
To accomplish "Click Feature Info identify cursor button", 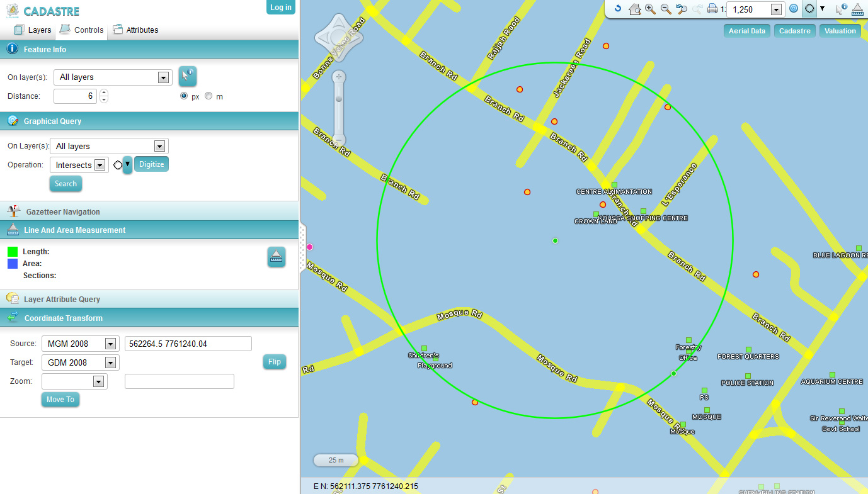I will [188, 76].
